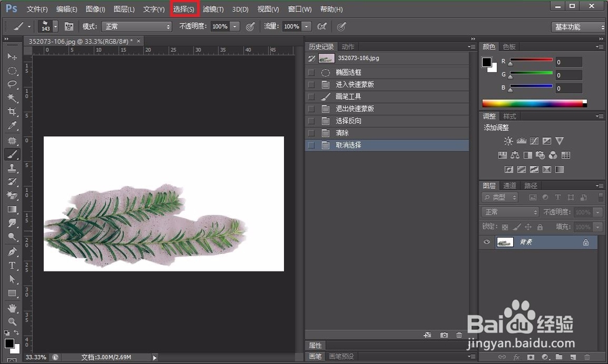Click the foreground color swatch in Color panel
Screen dimensions: 608x364
coord(486,62)
